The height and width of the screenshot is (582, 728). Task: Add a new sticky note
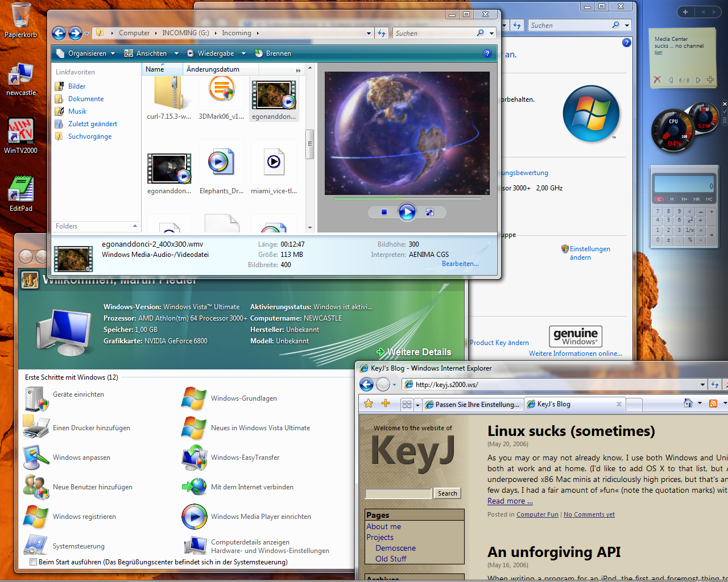click(x=710, y=80)
